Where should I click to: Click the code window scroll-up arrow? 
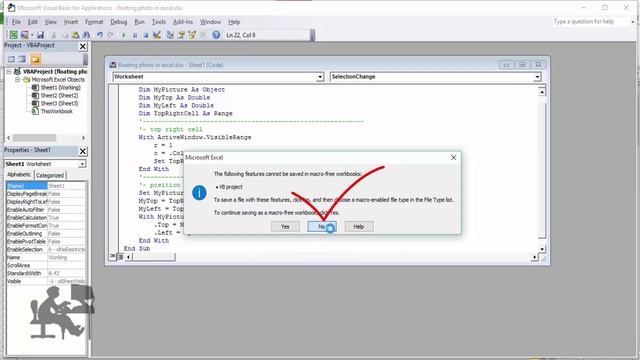point(542,92)
